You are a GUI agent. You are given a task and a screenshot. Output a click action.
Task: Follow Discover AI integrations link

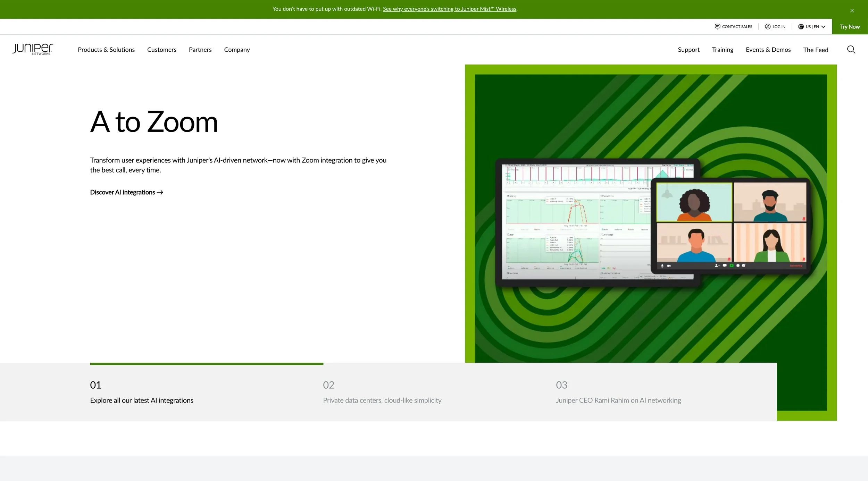click(127, 192)
